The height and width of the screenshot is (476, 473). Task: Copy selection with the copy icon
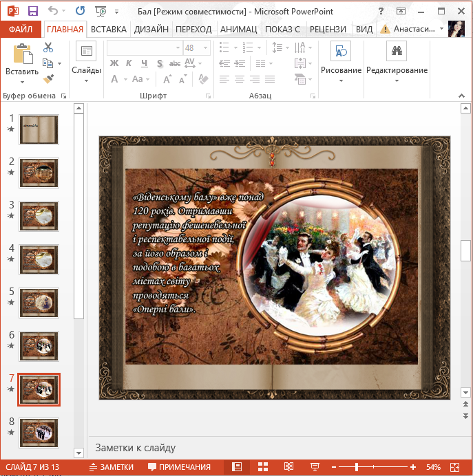click(x=48, y=63)
